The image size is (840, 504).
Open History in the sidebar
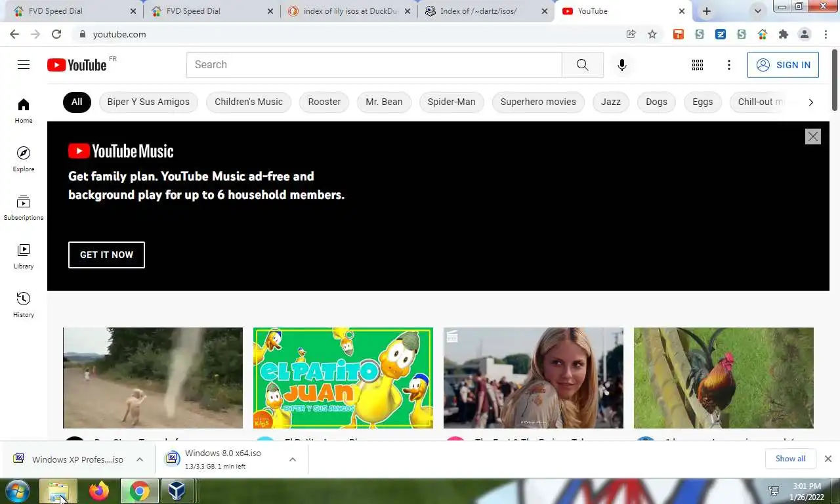(24, 304)
